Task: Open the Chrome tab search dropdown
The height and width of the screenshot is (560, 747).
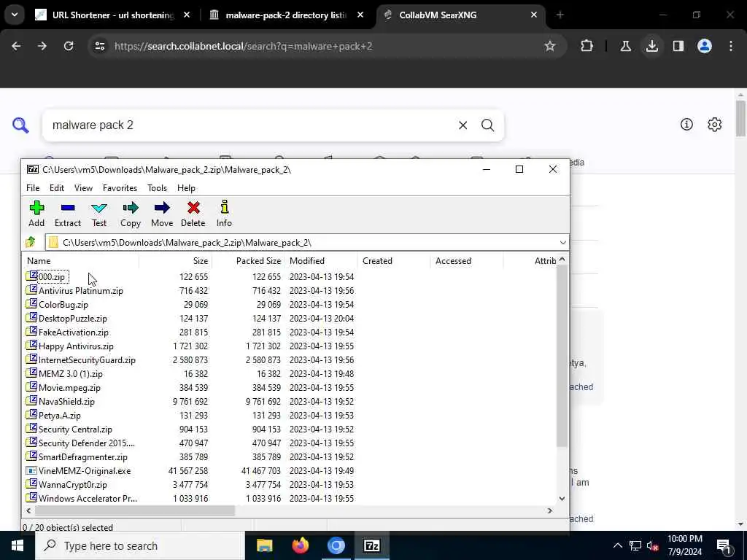Action: pos(15,15)
